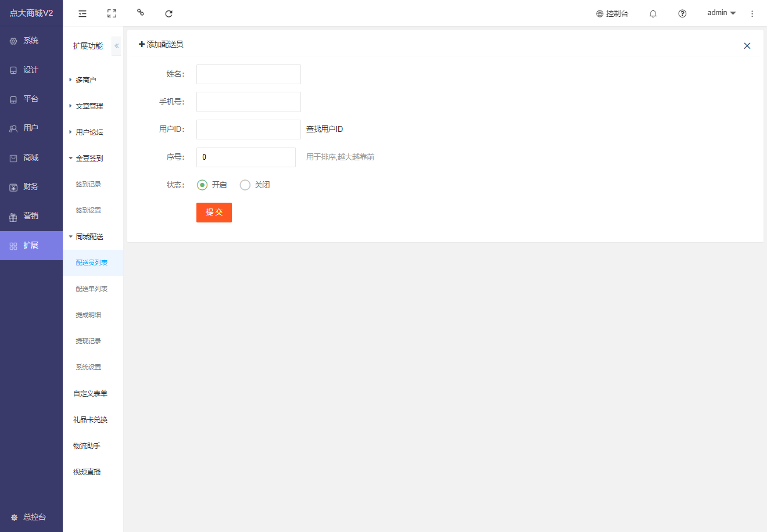Click the link icon in top bar

click(x=140, y=12)
